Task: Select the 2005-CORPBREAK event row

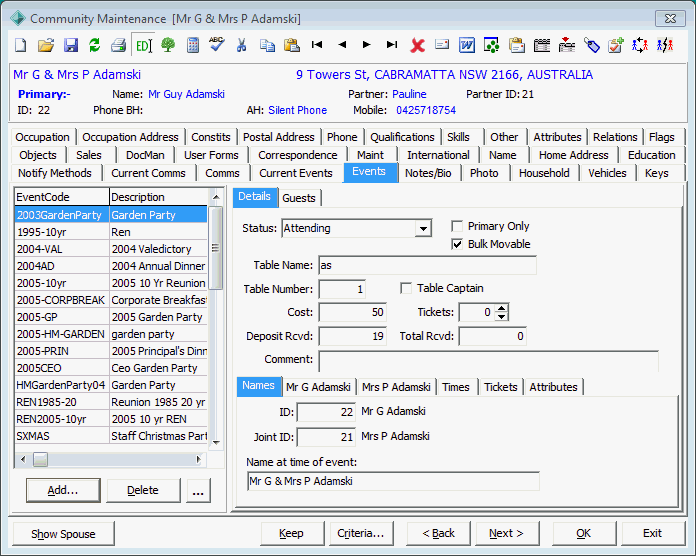Action: coord(111,300)
